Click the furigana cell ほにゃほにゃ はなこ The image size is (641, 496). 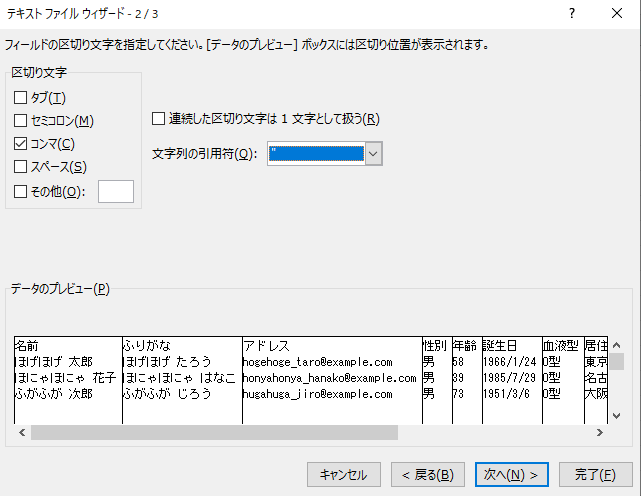point(179,378)
